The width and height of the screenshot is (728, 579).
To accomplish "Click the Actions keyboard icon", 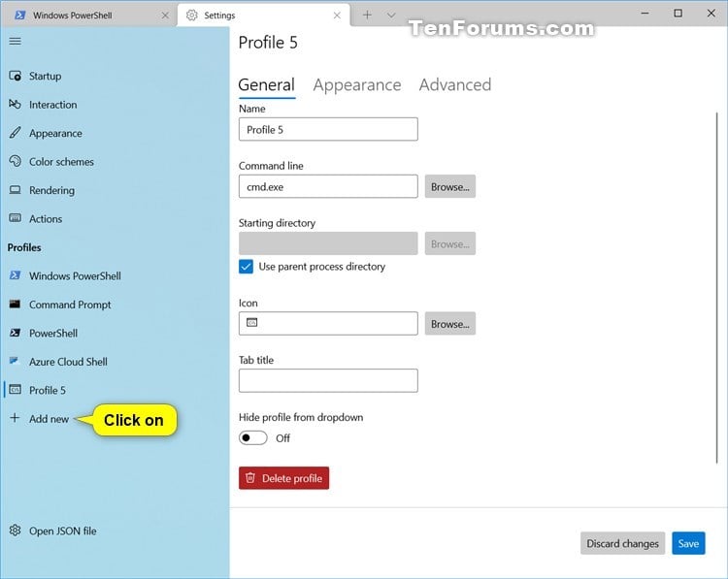I will tap(15, 218).
